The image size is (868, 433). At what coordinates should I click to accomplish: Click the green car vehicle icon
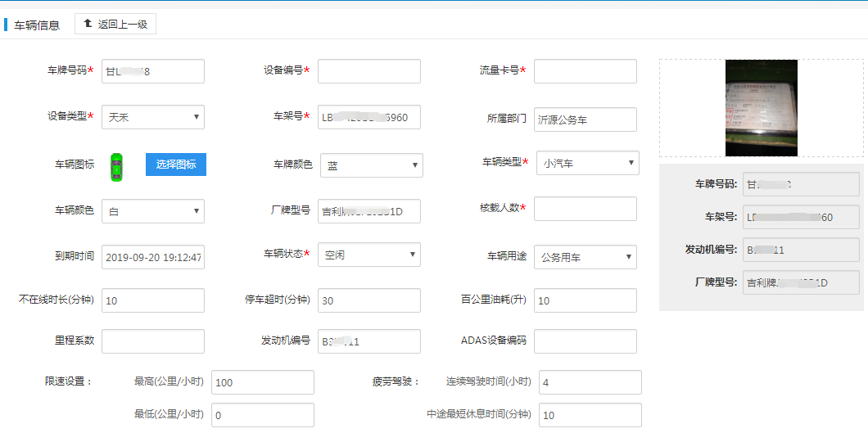tap(117, 165)
